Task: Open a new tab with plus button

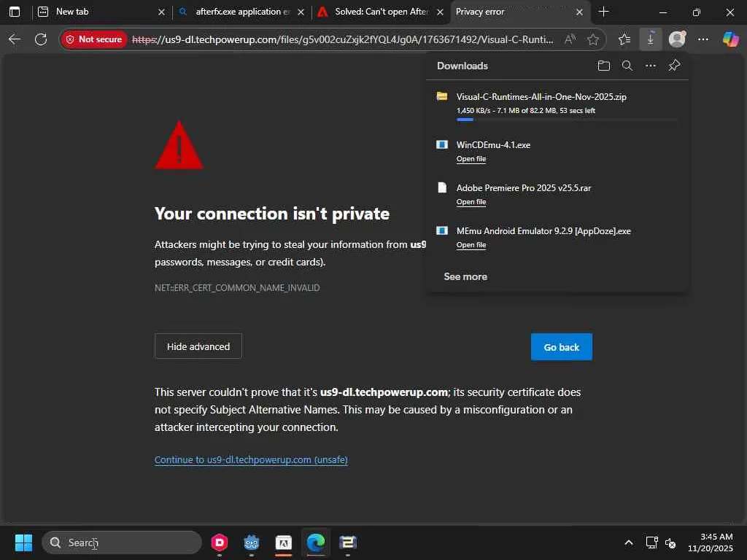Action: (x=603, y=12)
